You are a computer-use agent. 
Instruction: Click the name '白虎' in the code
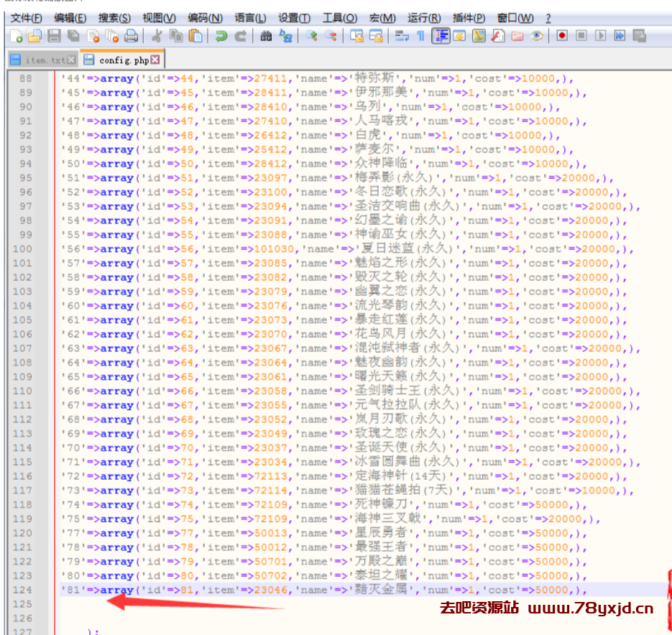pos(368,135)
